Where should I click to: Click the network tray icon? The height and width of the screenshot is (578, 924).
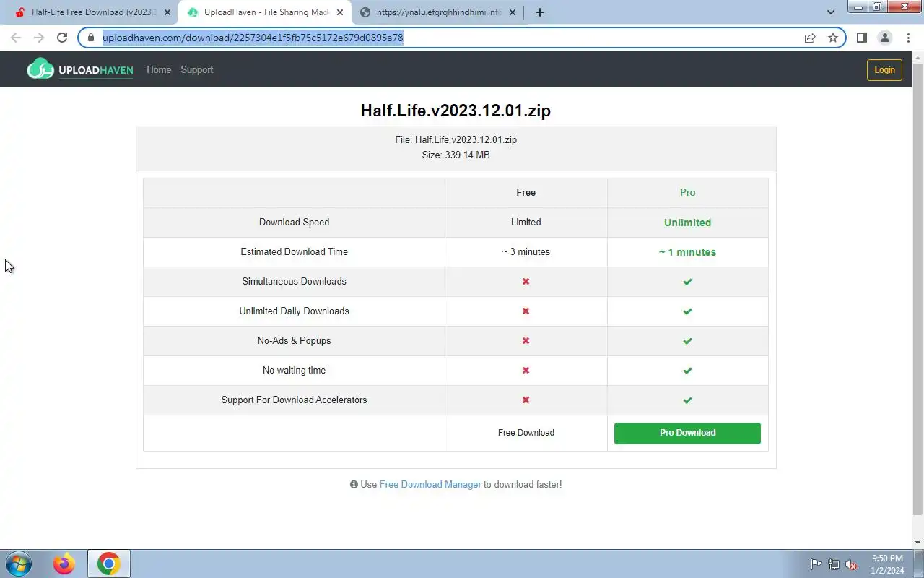pyautogui.click(x=834, y=564)
